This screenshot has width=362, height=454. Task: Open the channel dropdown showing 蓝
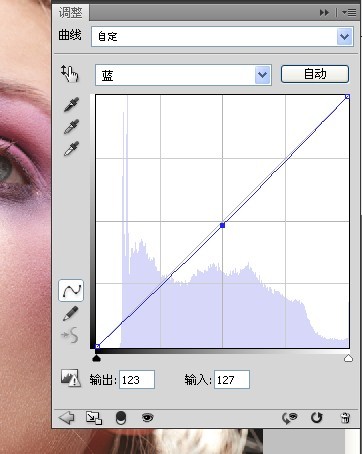tap(183, 75)
